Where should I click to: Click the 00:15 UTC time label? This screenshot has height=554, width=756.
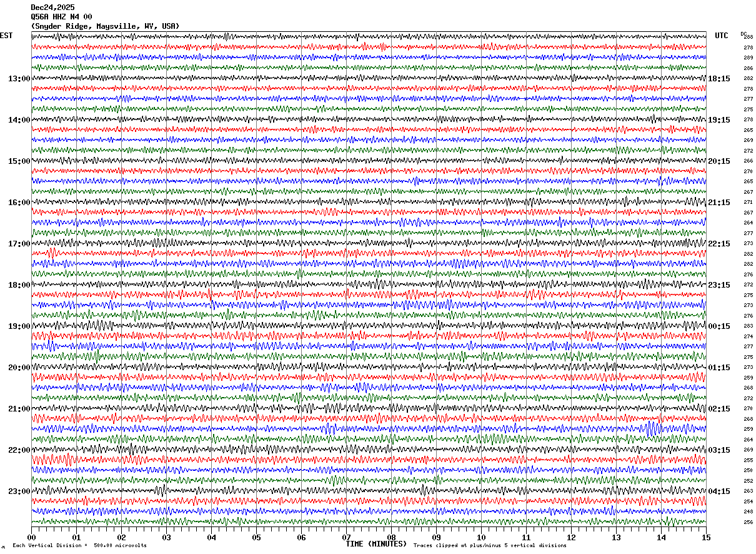point(719,326)
